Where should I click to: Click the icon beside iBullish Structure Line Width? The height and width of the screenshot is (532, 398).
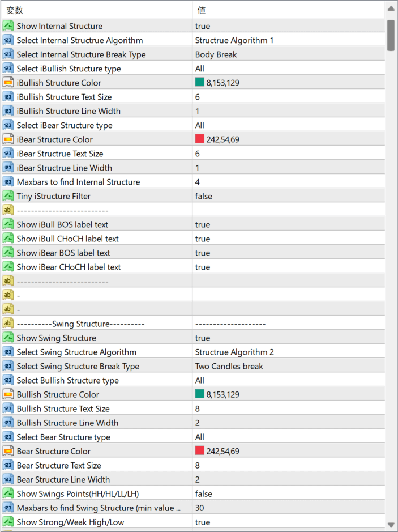pos(8,111)
